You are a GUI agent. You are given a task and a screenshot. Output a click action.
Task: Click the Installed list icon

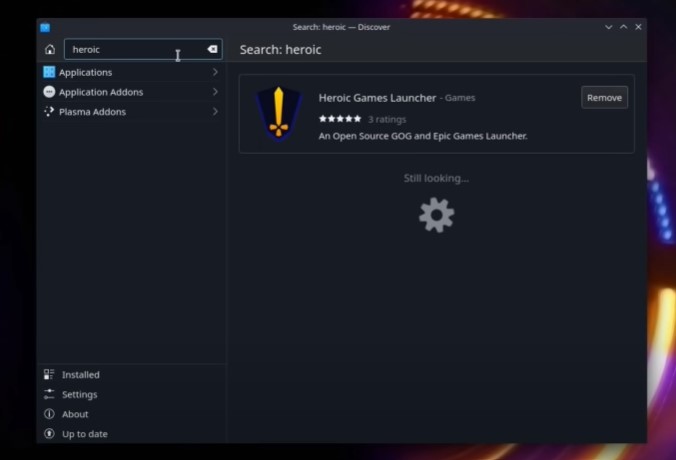pos(49,374)
